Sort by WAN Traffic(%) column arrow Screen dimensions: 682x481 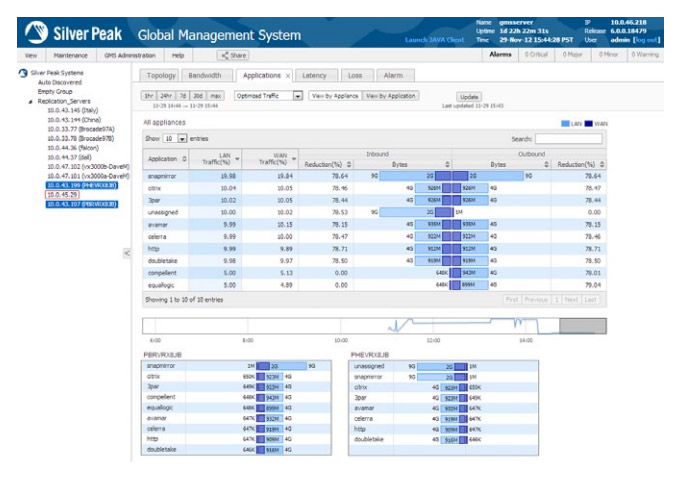(x=294, y=159)
